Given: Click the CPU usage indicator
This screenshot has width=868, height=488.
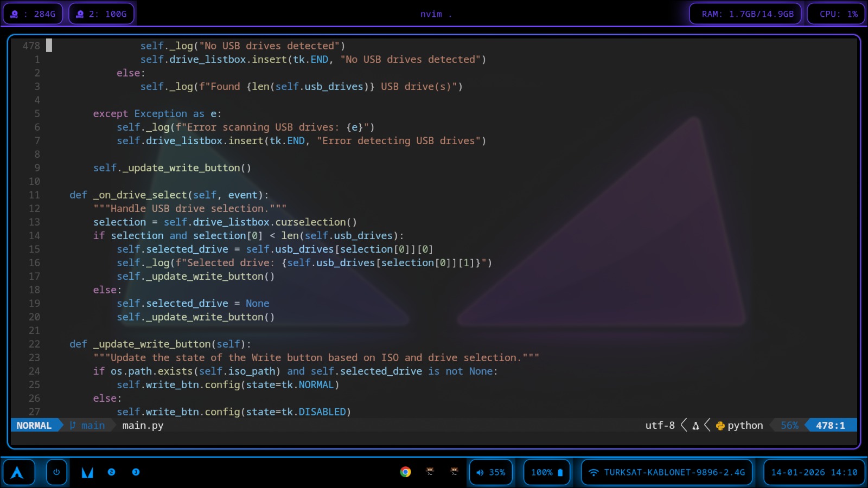Looking at the screenshot, I should coord(835,14).
